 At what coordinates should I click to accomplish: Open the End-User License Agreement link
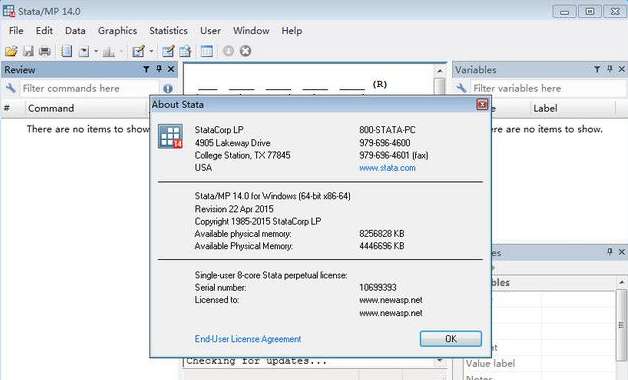point(248,339)
